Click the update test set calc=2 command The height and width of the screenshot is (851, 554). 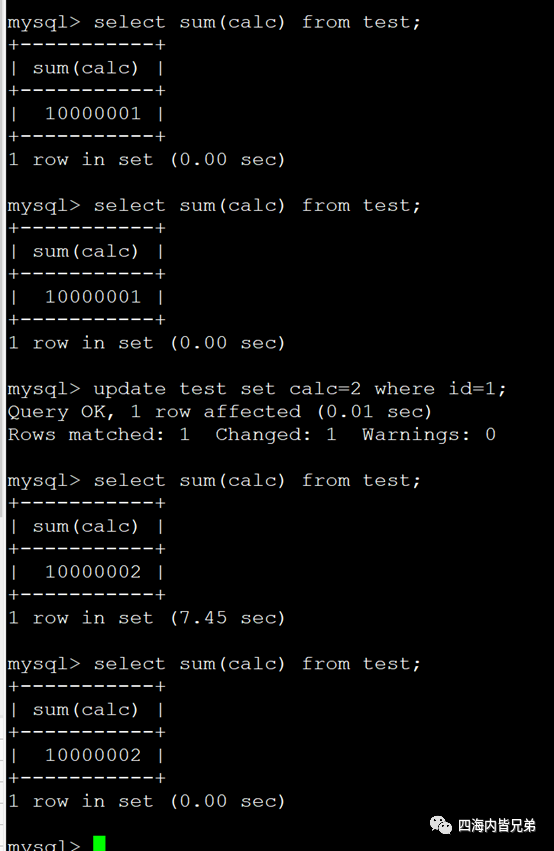point(257,389)
